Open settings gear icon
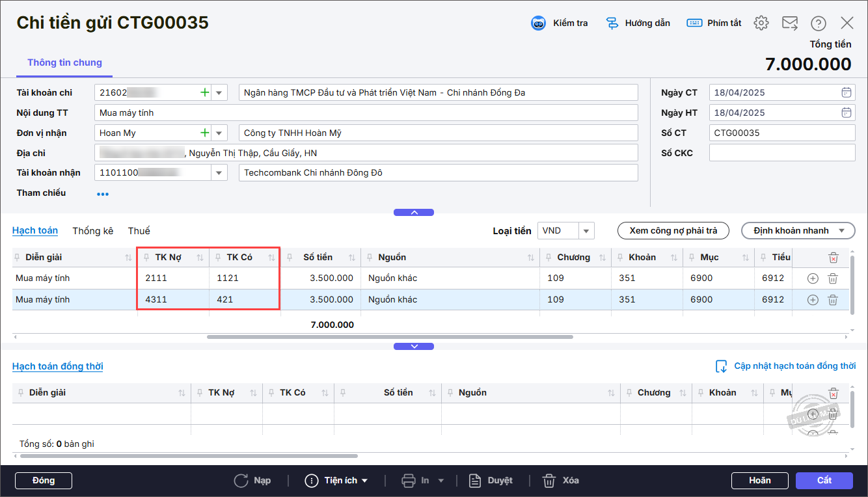This screenshot has height=497, width=868. (x=761, y=23)
